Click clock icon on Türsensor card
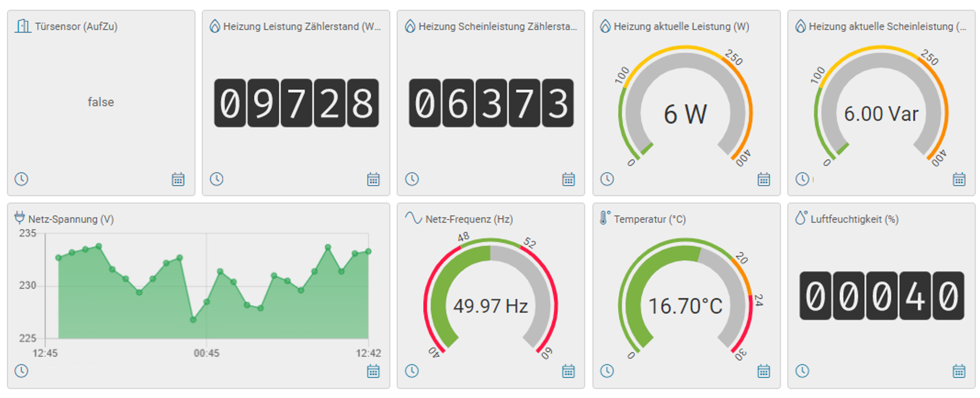The image size is (980, 398). coord(21,179)
